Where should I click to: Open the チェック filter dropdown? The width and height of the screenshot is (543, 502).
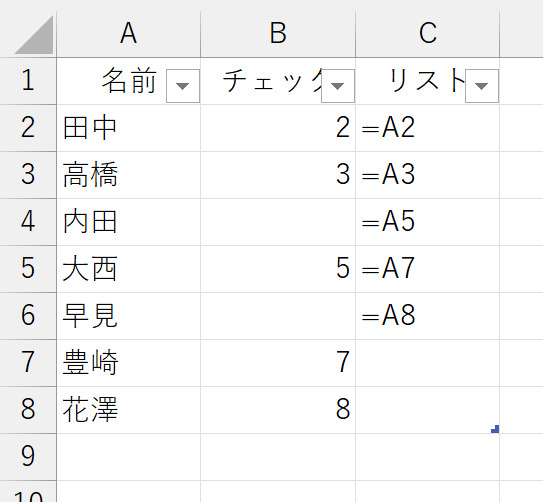pos(338,86)
